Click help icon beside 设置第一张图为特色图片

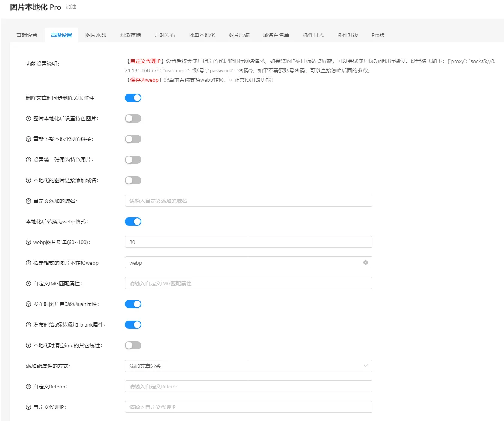coord(28,160)
